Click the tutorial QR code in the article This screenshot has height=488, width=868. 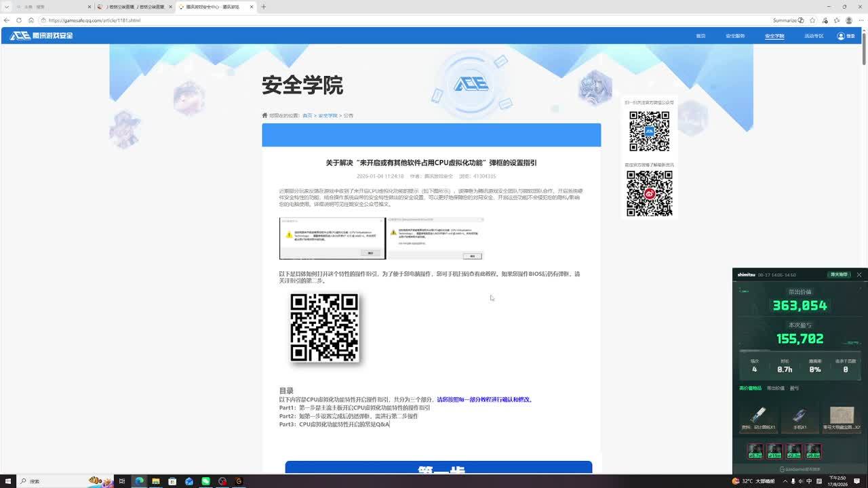tap(324, 327)
